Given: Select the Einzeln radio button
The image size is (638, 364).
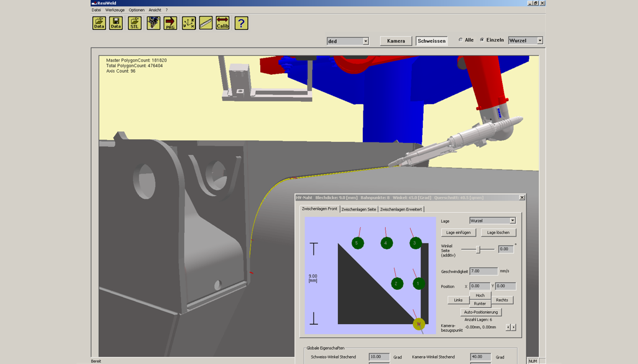Looking at the screenshot, I should point(482,40).
